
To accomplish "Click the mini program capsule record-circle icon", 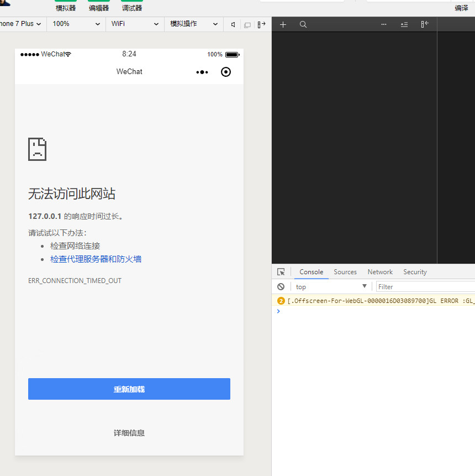I will coord(225,72).
